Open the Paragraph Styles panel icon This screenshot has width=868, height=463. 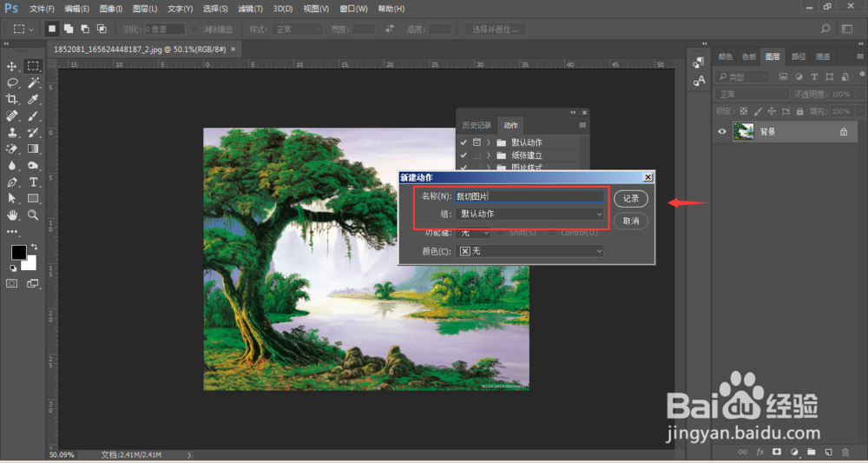(699, 63)
